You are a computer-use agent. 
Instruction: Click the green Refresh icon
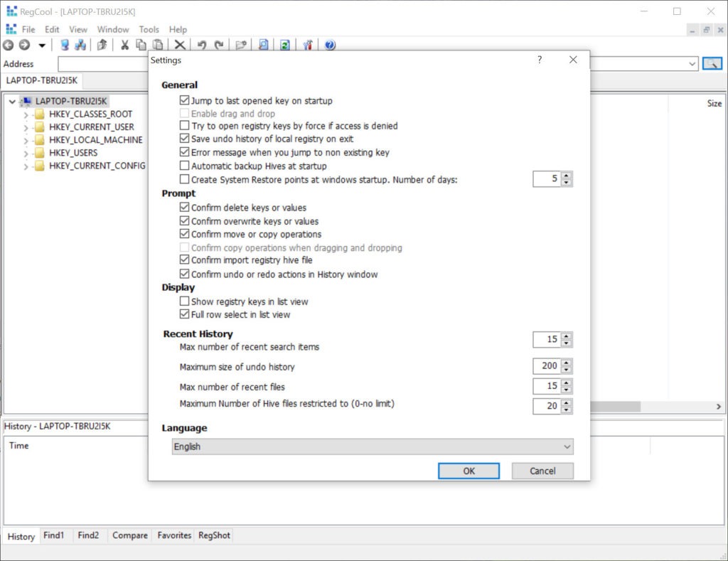pos(285,45)
